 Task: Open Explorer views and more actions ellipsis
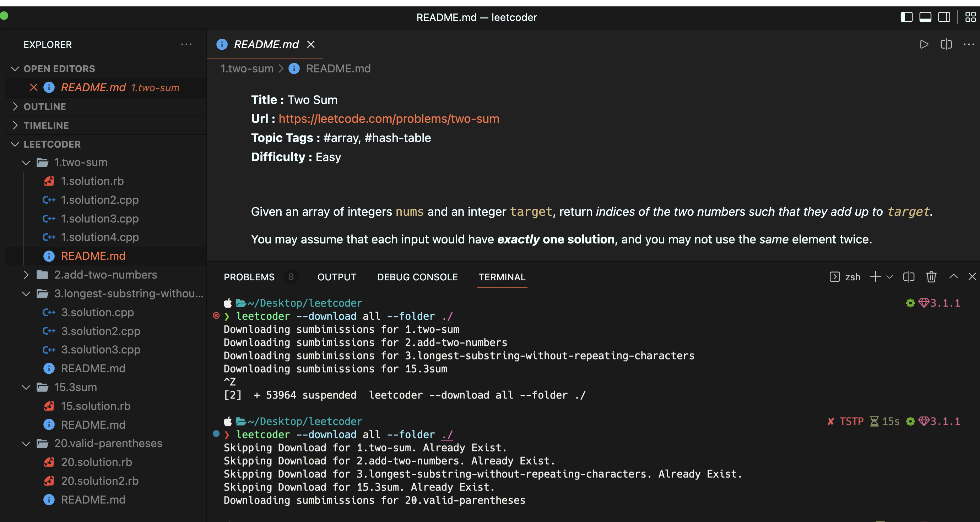(186, 44)
